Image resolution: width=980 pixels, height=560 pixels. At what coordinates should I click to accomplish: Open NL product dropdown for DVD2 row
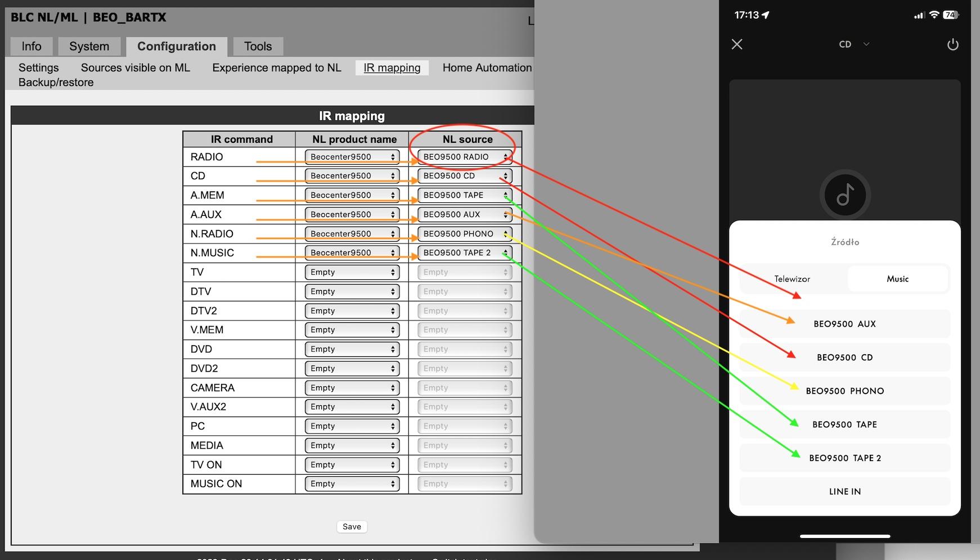pos(352,368)
